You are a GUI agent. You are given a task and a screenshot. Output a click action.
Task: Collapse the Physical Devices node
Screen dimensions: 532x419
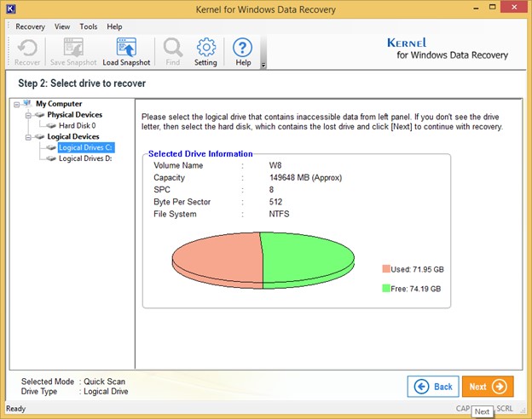coord(28,116)
